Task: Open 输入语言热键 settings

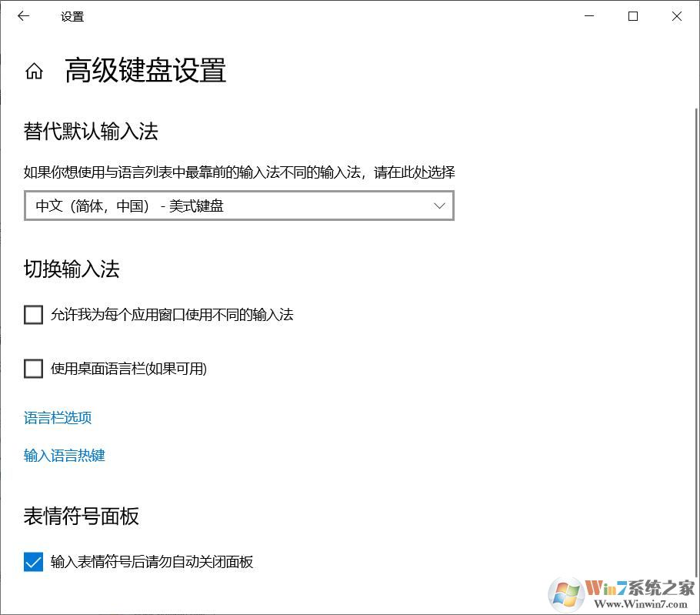Action: pyautogui.click(x=64, y=455)
